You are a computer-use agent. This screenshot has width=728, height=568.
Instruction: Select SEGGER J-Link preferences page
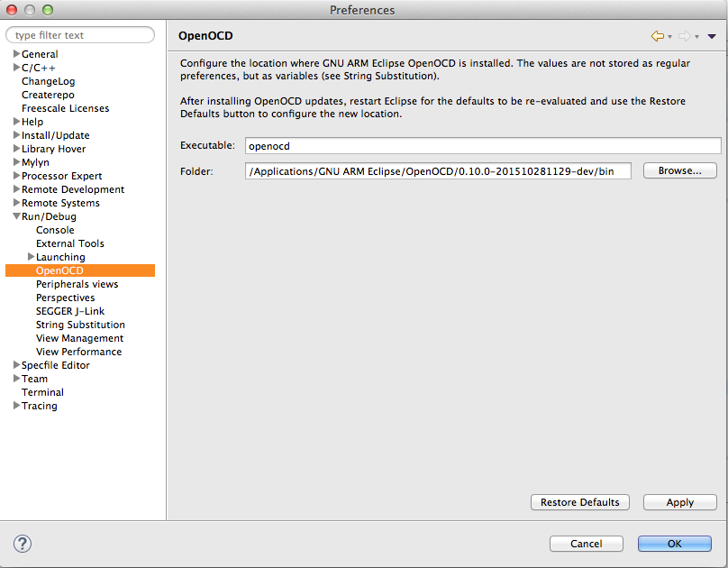70,311
